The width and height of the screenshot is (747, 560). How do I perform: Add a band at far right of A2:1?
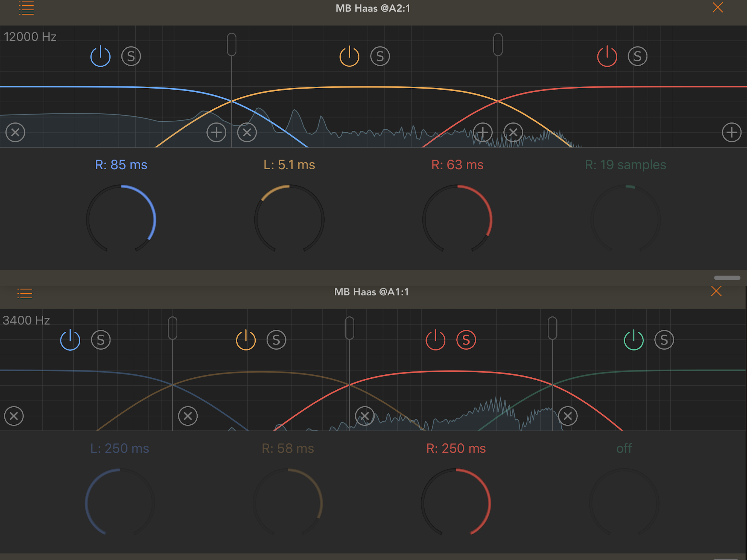731,132
